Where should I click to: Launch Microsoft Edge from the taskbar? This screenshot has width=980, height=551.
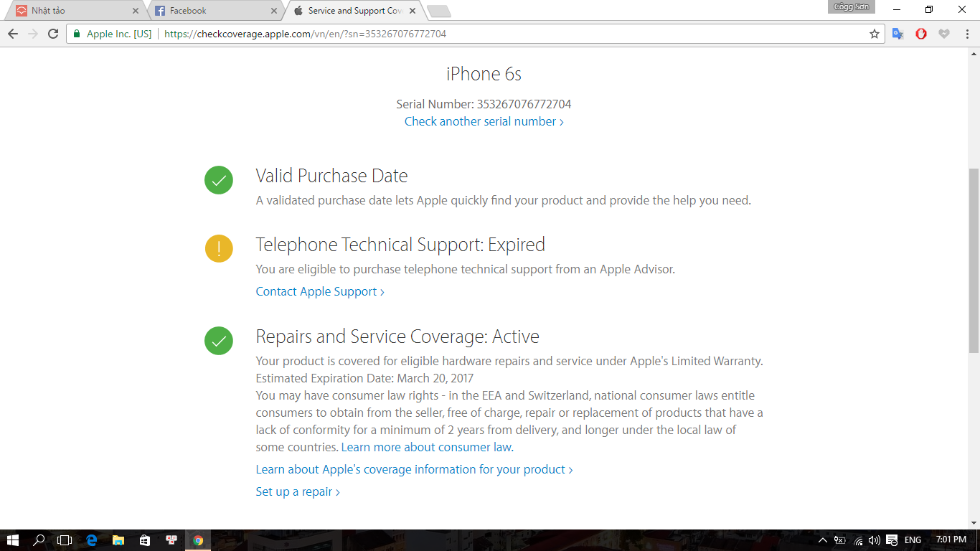pos(91,540)
